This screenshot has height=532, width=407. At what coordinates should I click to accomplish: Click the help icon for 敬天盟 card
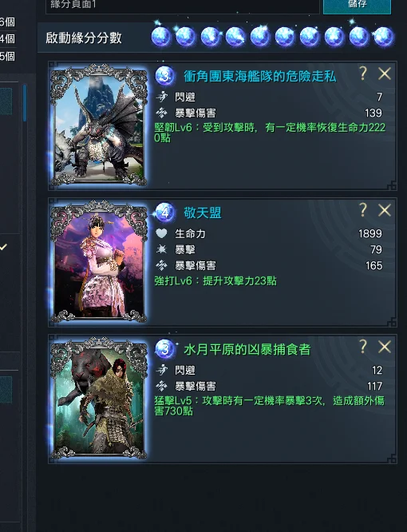pos(363,210)
